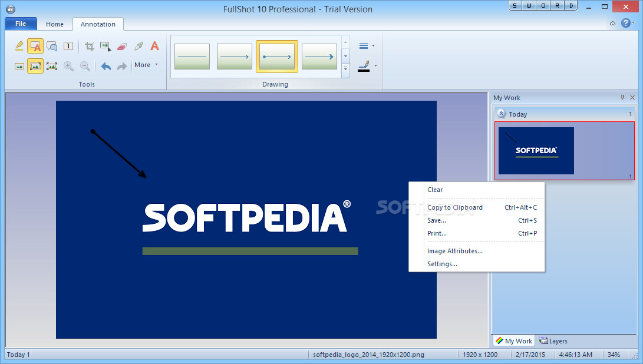643x364 pixels.
Task: Toggle the highlighted fit-to-window view icon
Action: click(35, 66)
